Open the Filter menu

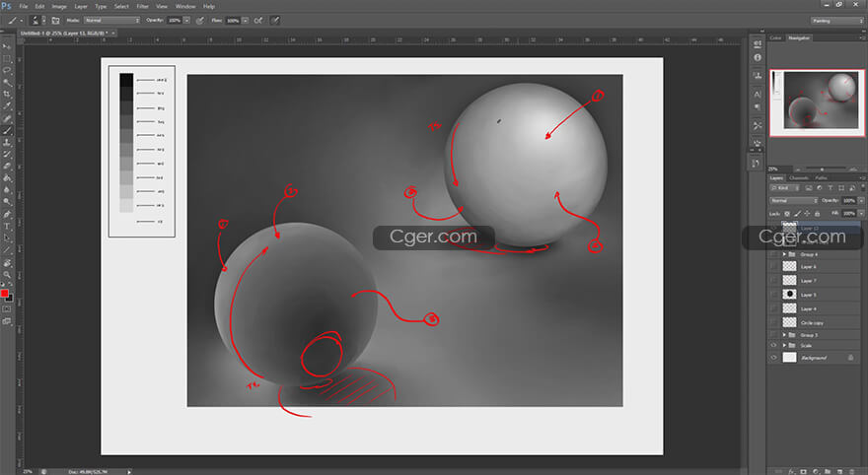tap(143, 6)
